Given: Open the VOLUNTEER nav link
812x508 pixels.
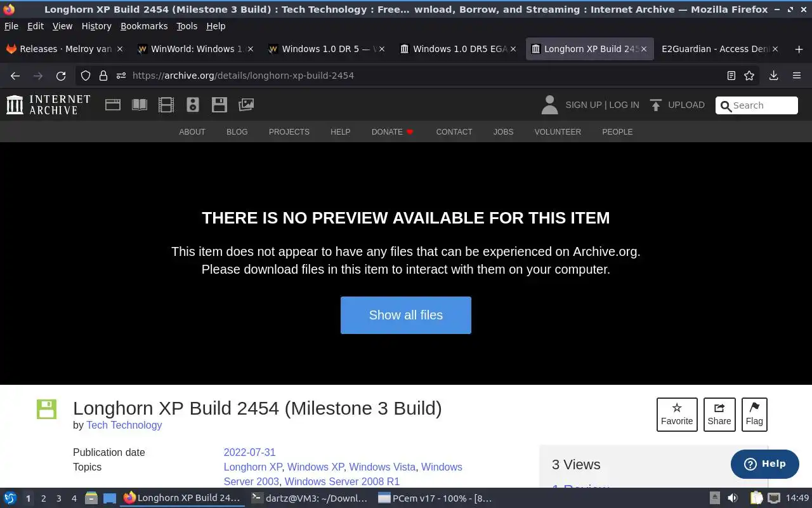Looking at the screenshot, I should [558, 132].
